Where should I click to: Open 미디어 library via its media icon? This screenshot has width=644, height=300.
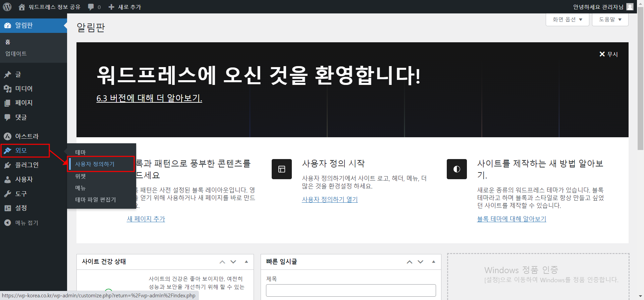click(7, 89)
